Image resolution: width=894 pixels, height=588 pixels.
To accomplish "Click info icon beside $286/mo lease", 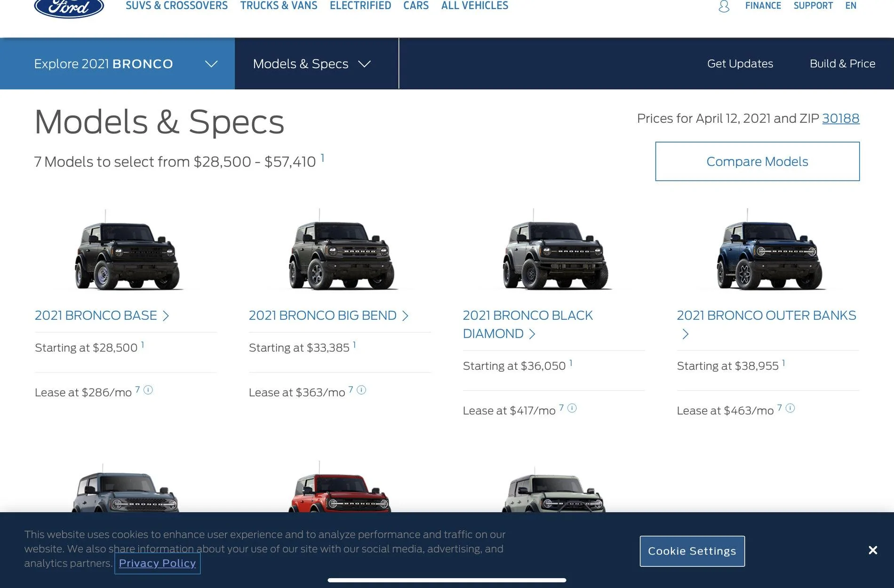I will [x=148, y=390].
